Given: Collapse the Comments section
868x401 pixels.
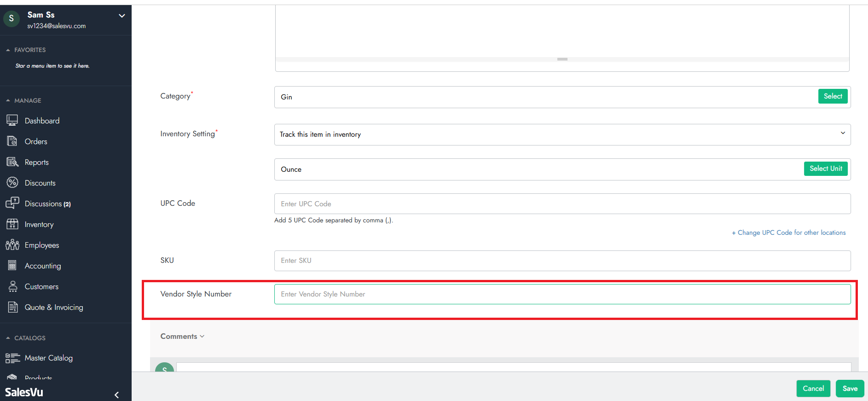Looking at the screenshot, I should pyautogui.click(x=182, y=337).
